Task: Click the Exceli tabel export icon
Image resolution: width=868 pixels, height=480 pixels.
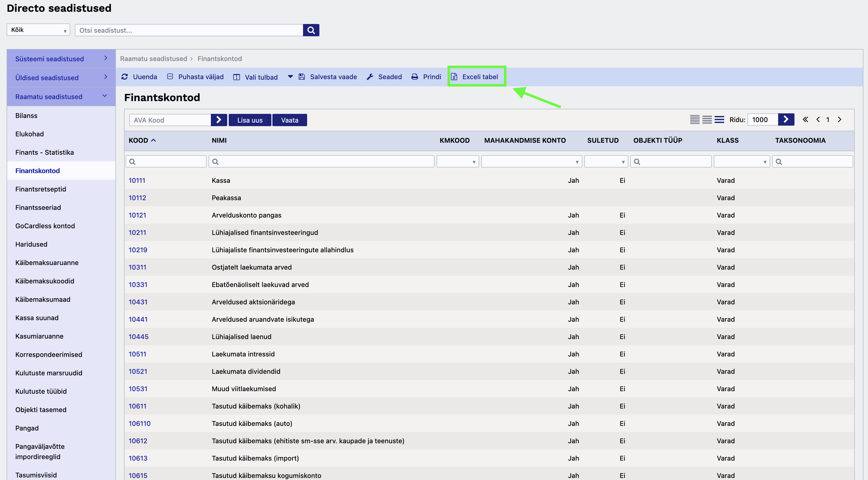Action: tap(454, 77)
